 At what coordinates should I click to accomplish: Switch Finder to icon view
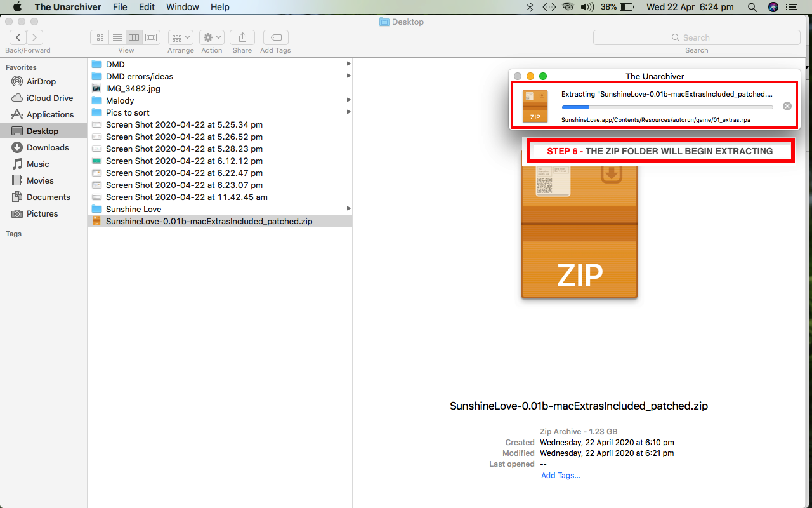100,37
